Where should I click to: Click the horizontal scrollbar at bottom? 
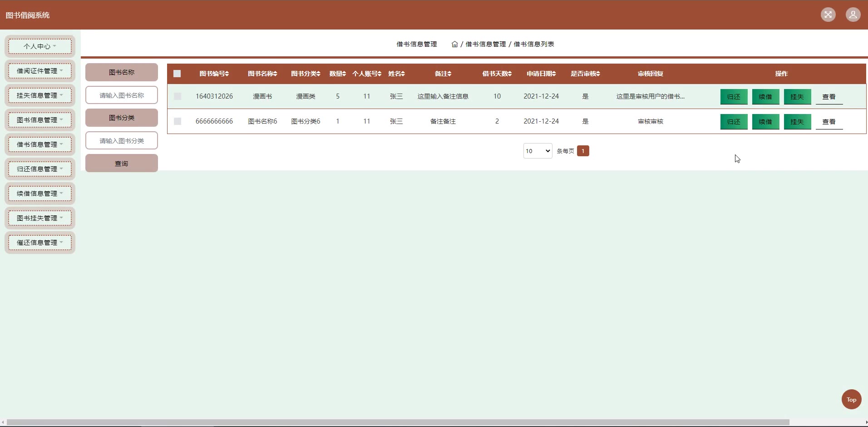[x=398, y=422]
